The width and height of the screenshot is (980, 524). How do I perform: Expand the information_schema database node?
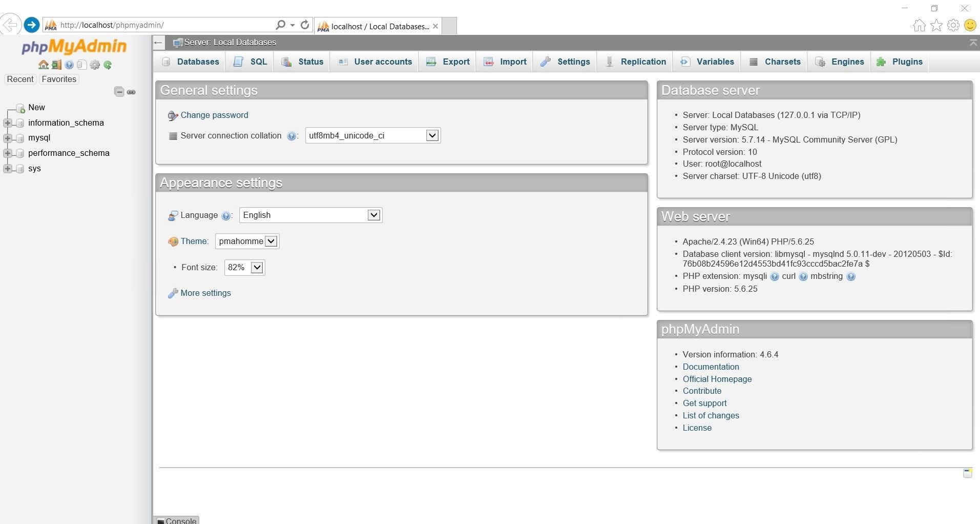[7, 123]
